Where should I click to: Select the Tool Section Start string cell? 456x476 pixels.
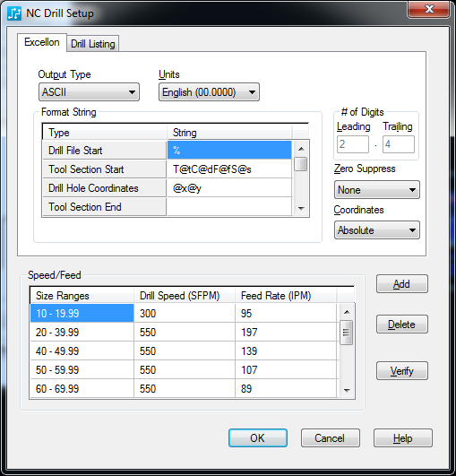coord(229,169)
